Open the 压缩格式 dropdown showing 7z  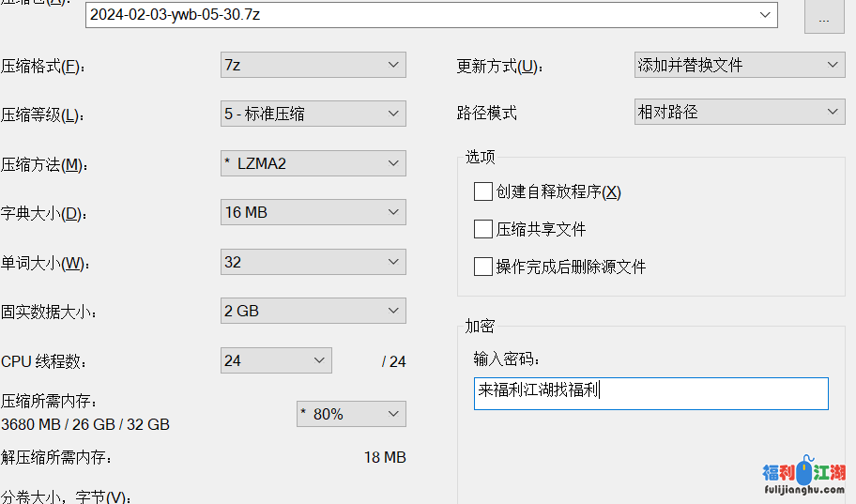click(x=313, y=65)
